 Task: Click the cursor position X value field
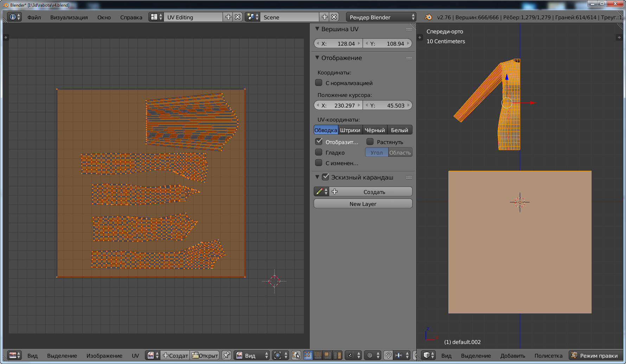[338, 105]
